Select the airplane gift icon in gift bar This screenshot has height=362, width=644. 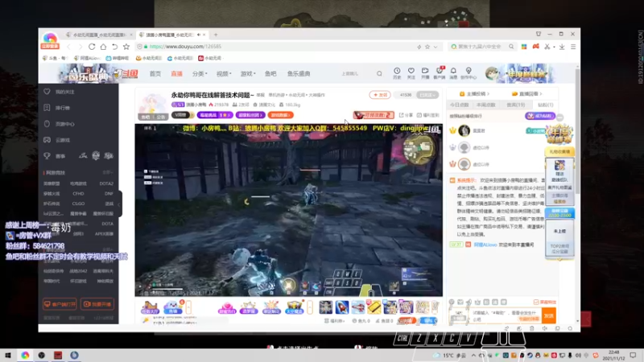[x=357, y=307]
